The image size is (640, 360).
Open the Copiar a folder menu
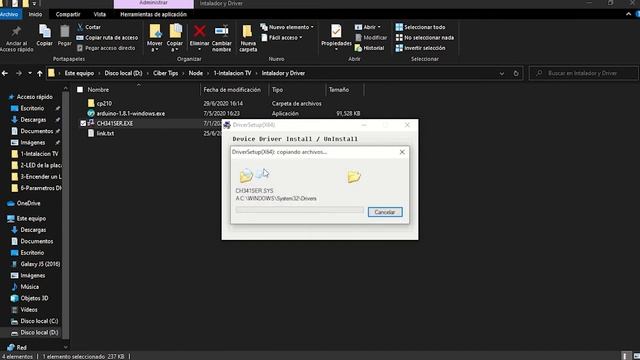[175, 38]
